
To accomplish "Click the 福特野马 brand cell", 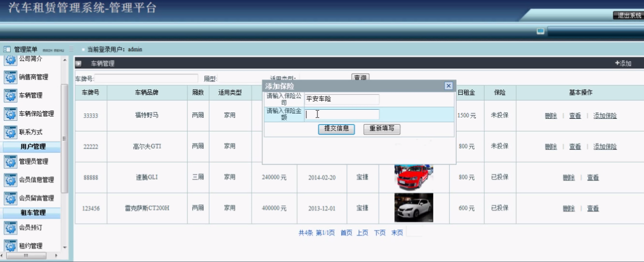I will (x=147, y=115).
